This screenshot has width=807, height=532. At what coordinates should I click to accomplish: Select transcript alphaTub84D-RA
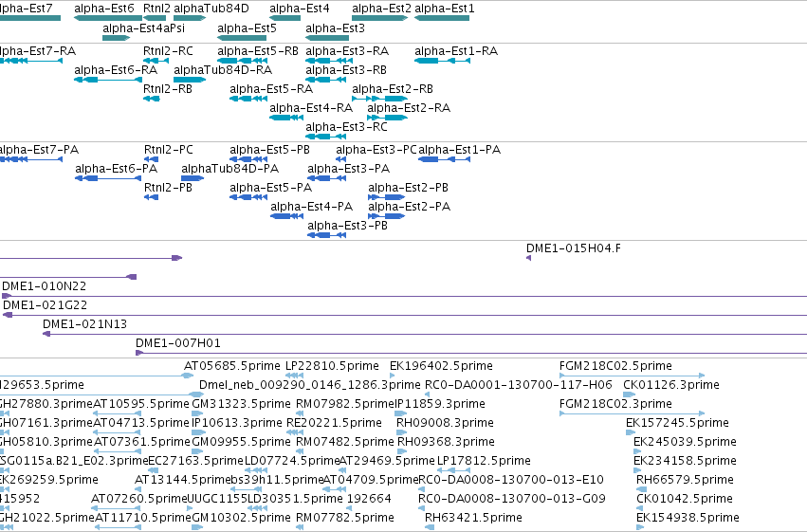click(x=190, y=80)
